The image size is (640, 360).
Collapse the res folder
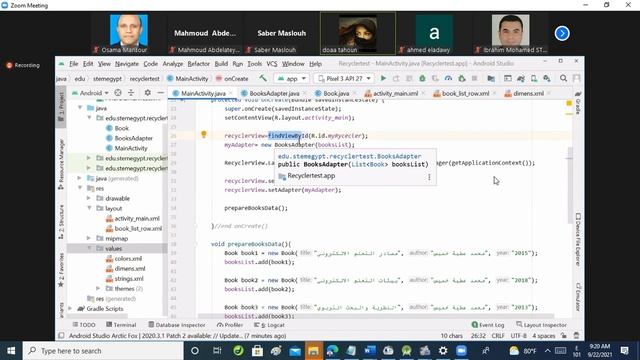coord(80,188)
